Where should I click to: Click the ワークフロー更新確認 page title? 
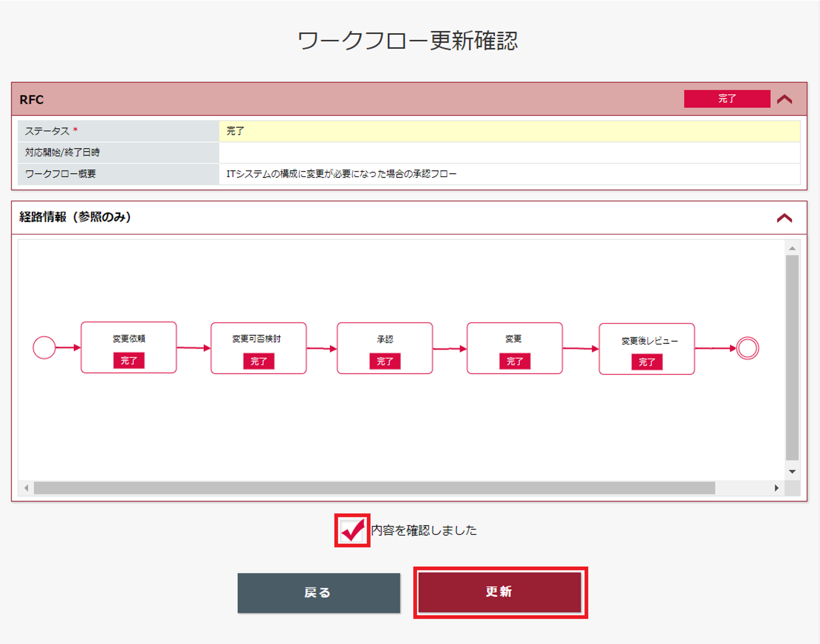(408, 40)
